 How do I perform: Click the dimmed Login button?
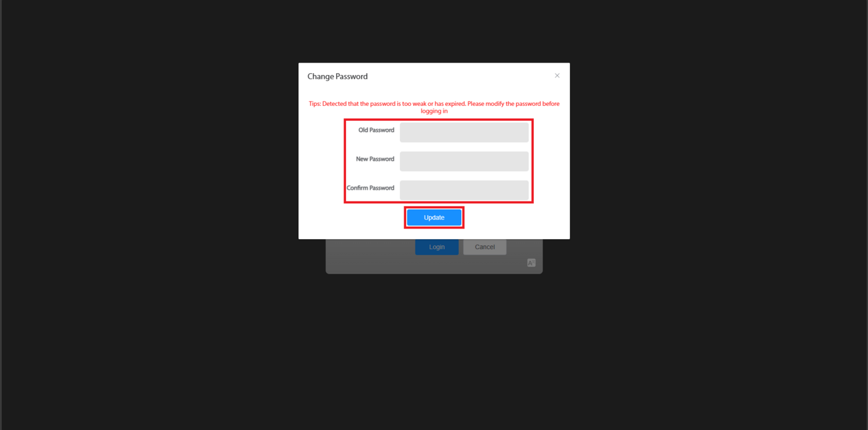point(436,247)
